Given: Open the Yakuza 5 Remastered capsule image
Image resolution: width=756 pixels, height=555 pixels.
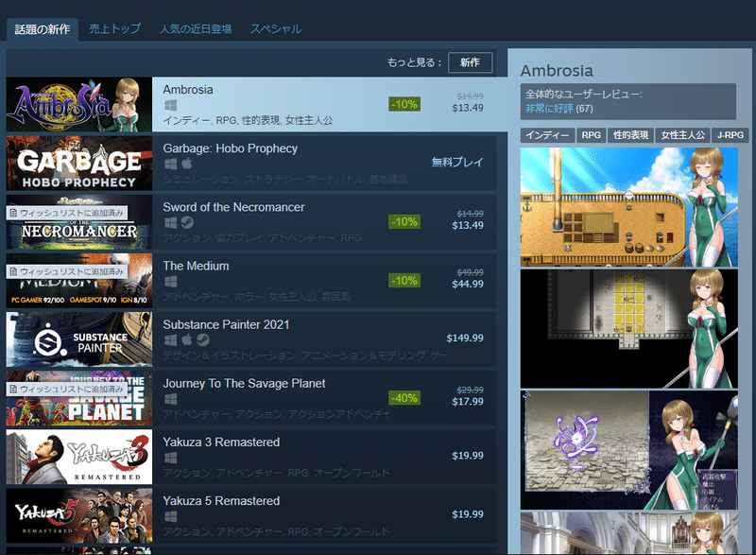Looking at the screenshot, I should coord(79,515).
